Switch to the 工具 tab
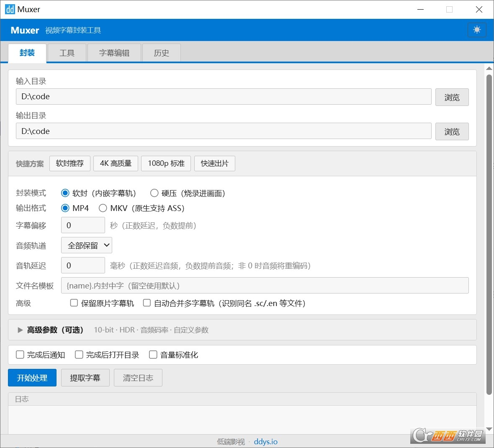This screenshot has width=494, height=448. 67,53
